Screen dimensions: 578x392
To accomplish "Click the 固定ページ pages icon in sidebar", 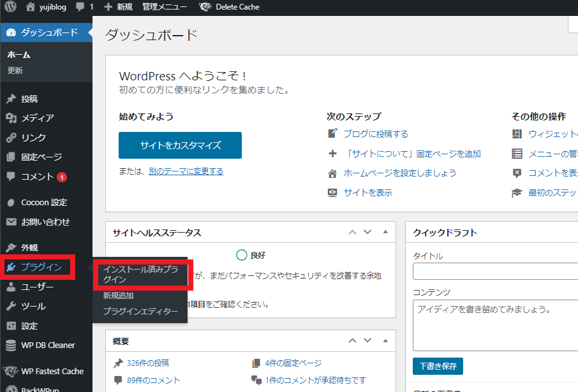I will 11,157.
